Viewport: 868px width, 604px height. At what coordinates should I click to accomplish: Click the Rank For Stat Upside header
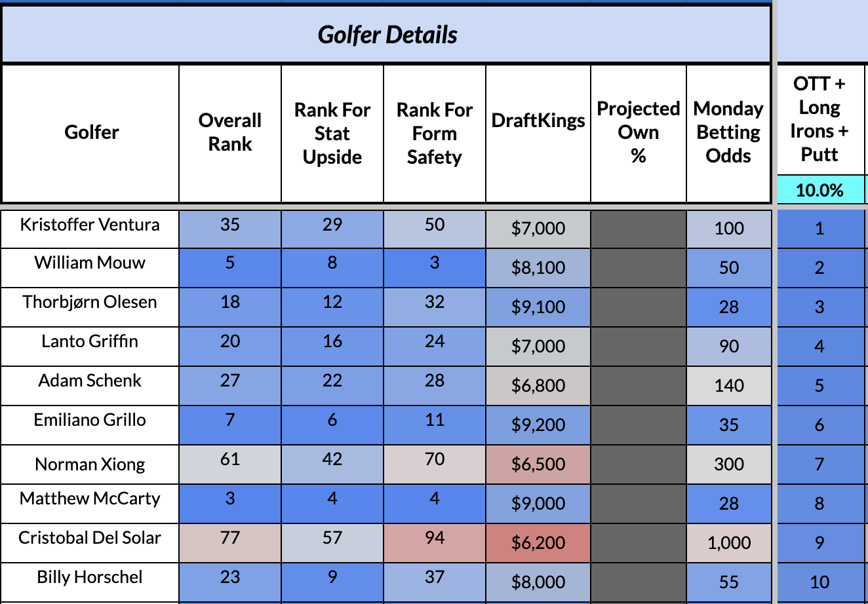click(332, 133)
